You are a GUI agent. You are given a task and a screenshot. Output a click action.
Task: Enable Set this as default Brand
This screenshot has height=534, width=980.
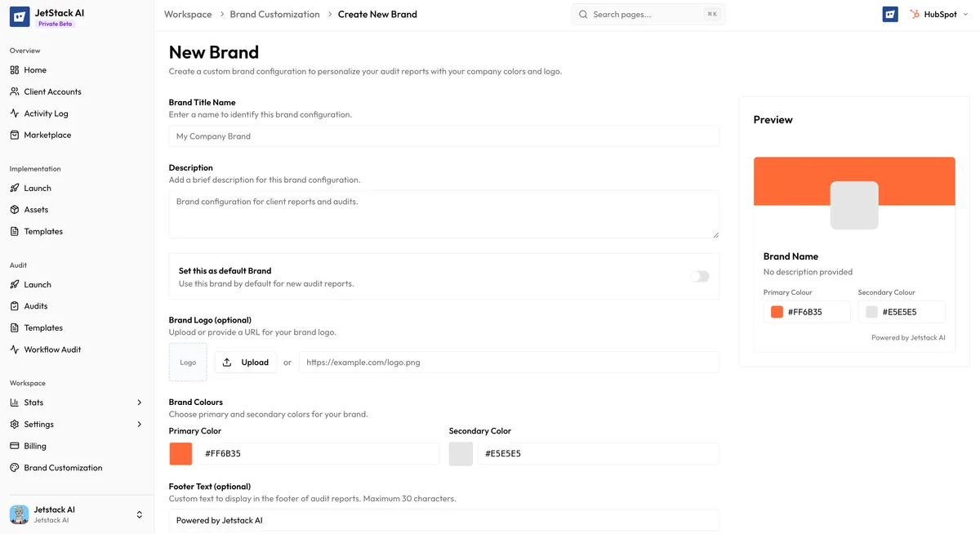tap(699, 277)
